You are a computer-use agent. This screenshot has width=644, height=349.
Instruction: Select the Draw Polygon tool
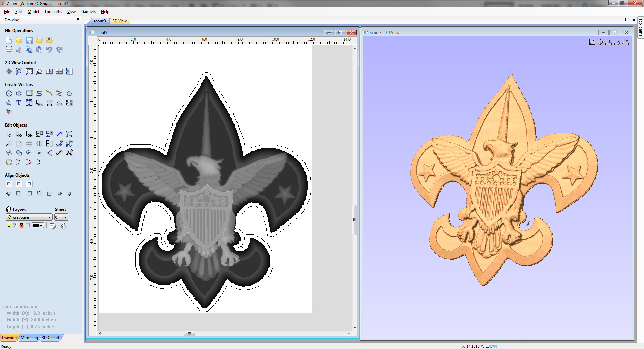coord(69,93)
